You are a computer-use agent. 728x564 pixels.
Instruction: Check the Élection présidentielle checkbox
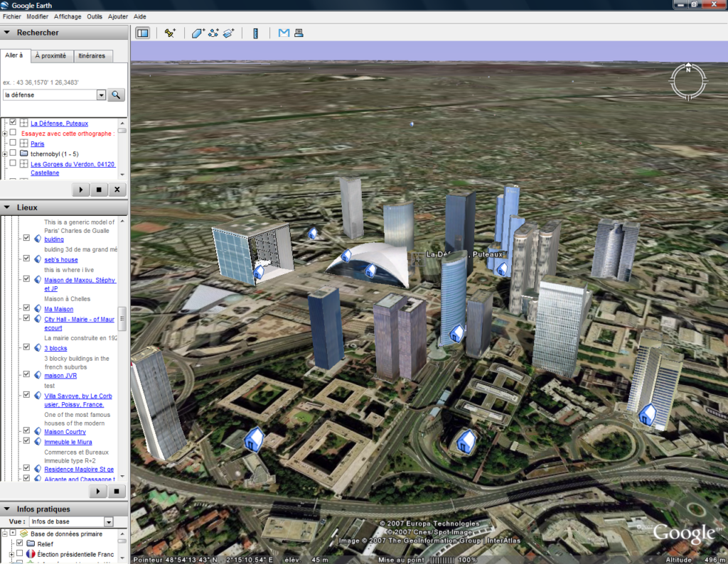point(19,553)
